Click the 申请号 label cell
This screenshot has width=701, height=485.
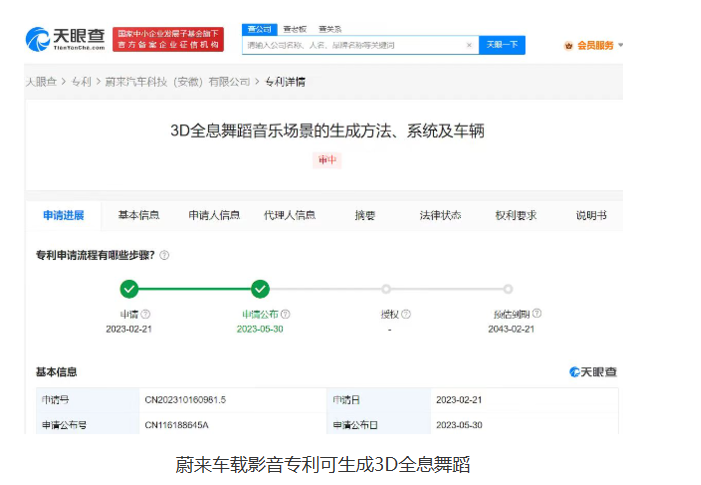pyautogui.click(x=88, y=400)
